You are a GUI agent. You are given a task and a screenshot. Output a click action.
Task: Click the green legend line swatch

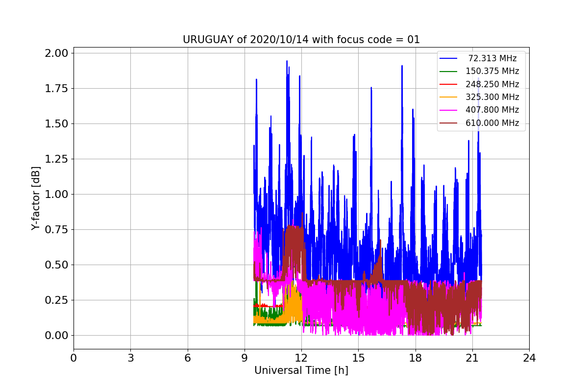(448, 72)
